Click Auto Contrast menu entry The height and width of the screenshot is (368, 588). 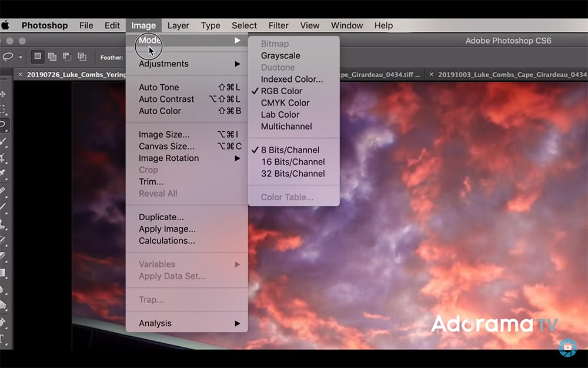(166, 99)
